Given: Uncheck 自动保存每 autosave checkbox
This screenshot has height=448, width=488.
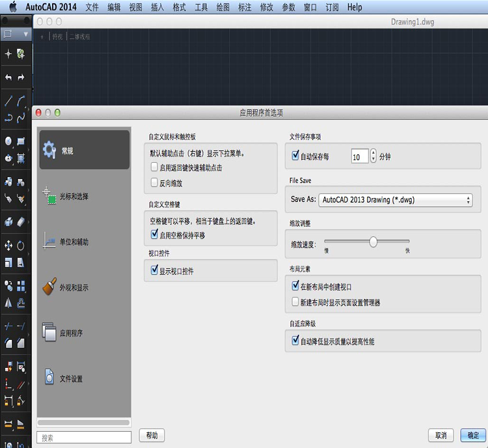Looking at the screenshot, I should [295, 155].
